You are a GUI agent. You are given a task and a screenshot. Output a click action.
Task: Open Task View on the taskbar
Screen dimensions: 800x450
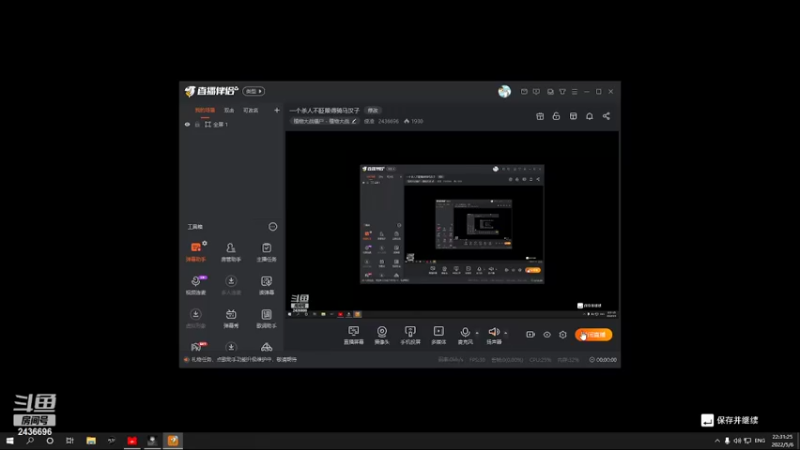click(x=70, y=441)
